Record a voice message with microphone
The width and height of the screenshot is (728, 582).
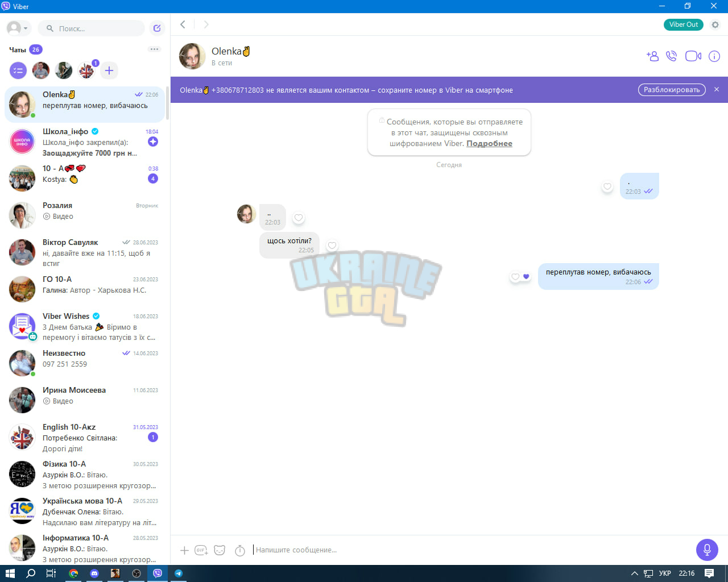(x=707, y=550)
